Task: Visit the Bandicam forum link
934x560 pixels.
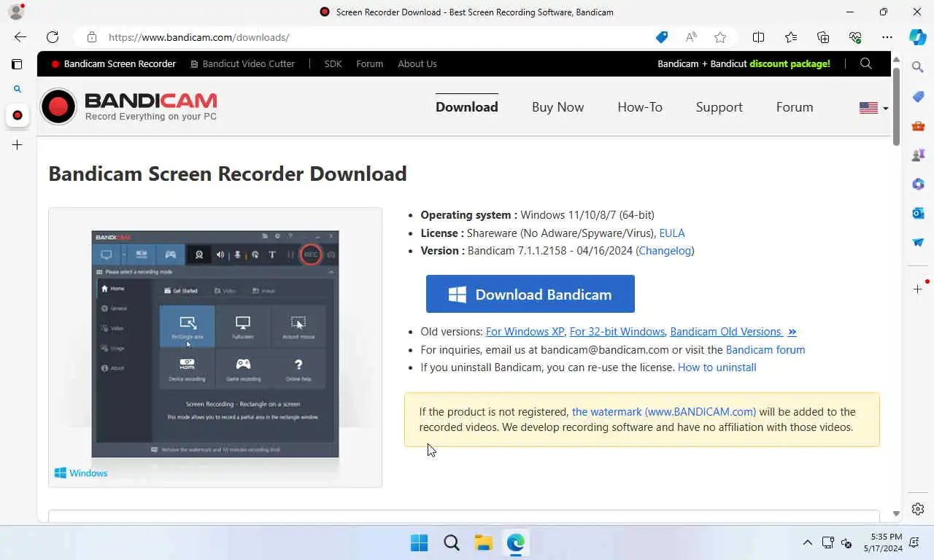Action: 765,350
